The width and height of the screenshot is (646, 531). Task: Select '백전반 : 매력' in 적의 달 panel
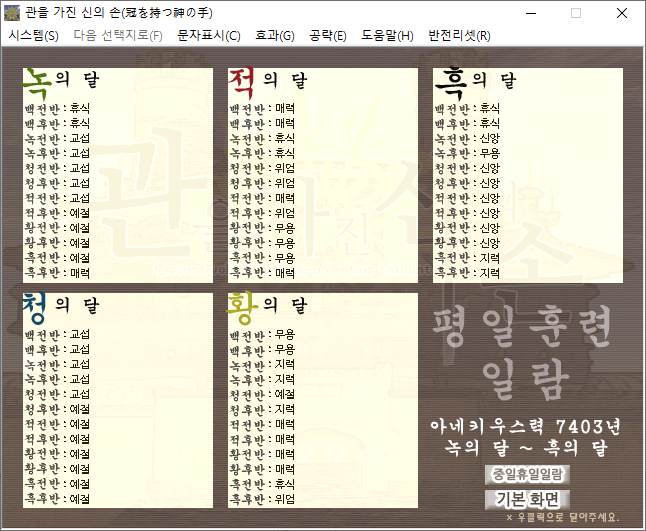coord(262,109)
